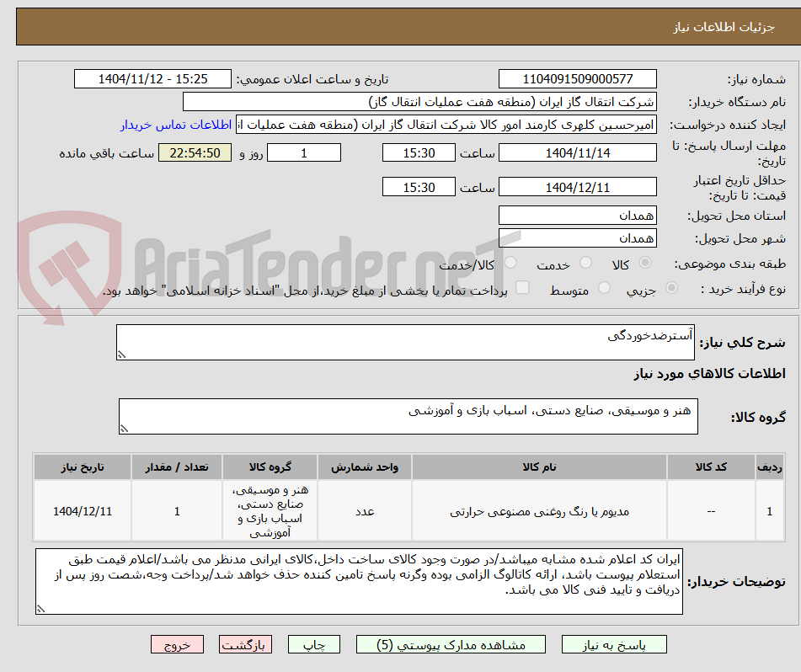The width and height of the screenshot is (801, 672).
Task: Click the unit cell عدد
Action: click(x=365, y=511)
